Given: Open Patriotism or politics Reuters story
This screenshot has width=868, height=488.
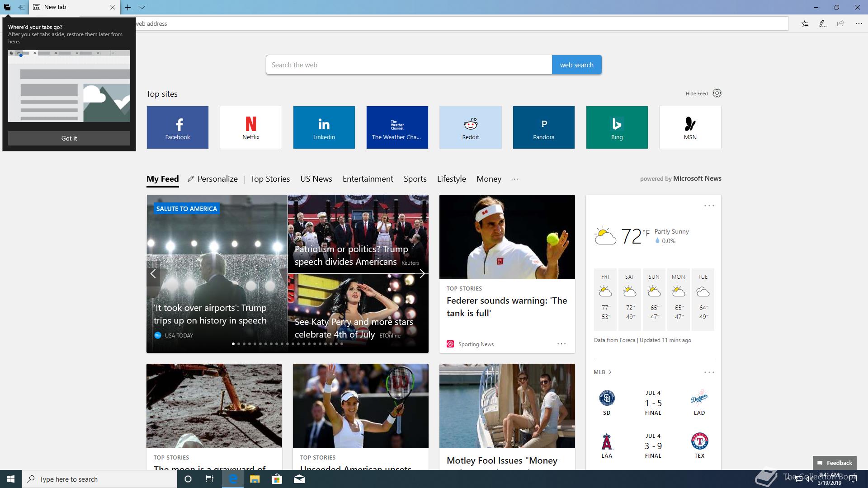Looking at the screenshot, I should [358, 234].
